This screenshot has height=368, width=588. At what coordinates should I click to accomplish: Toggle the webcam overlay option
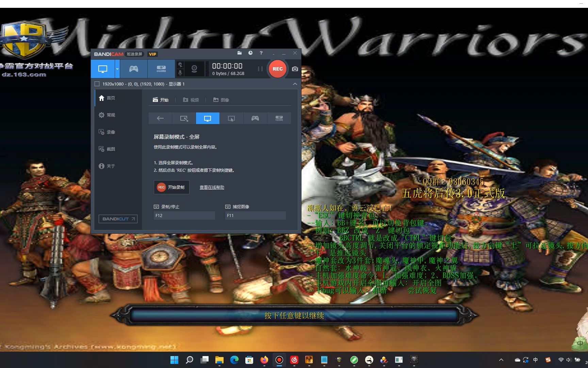[194, 69]
